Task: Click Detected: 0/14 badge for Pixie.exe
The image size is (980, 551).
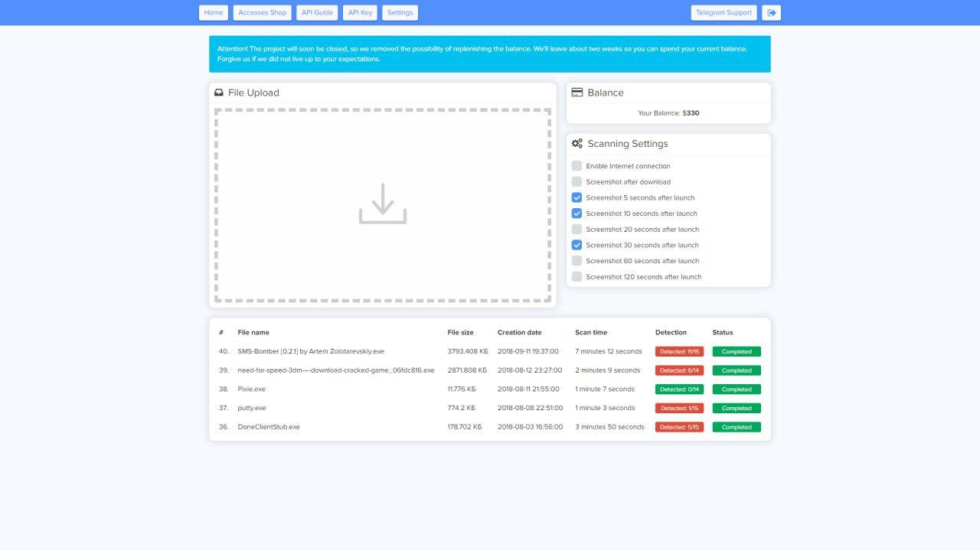Action: 679,390
